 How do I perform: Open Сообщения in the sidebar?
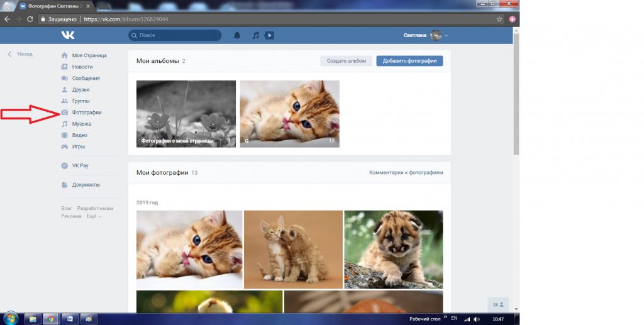click(86, 79)
